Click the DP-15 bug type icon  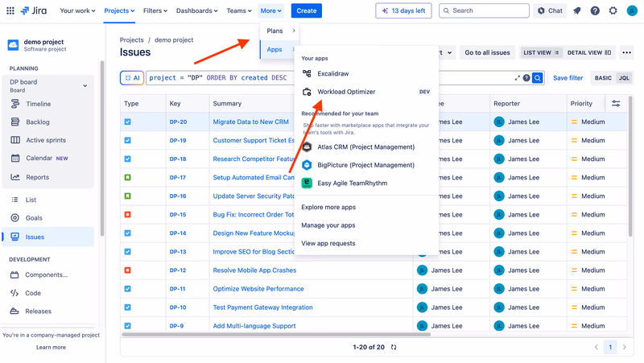[x=128, y=214]
